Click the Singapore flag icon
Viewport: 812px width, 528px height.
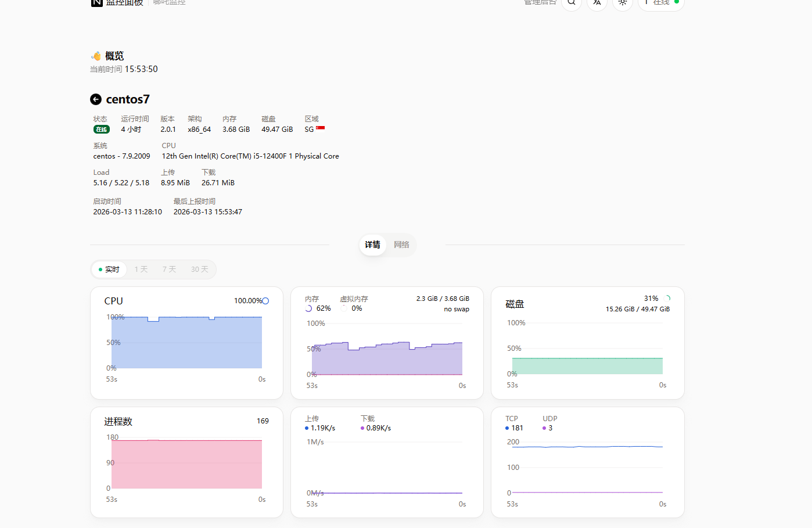(x=320, y=128)
